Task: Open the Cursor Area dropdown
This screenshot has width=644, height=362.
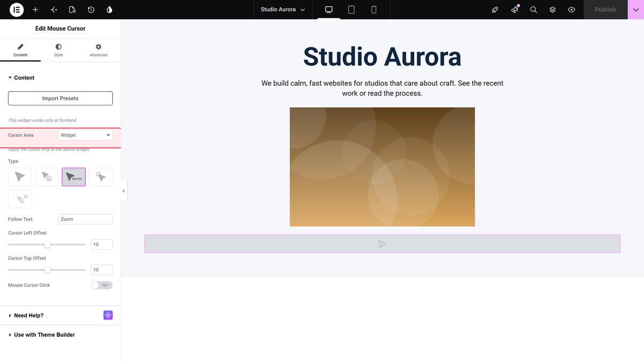Action: [85, 135]
